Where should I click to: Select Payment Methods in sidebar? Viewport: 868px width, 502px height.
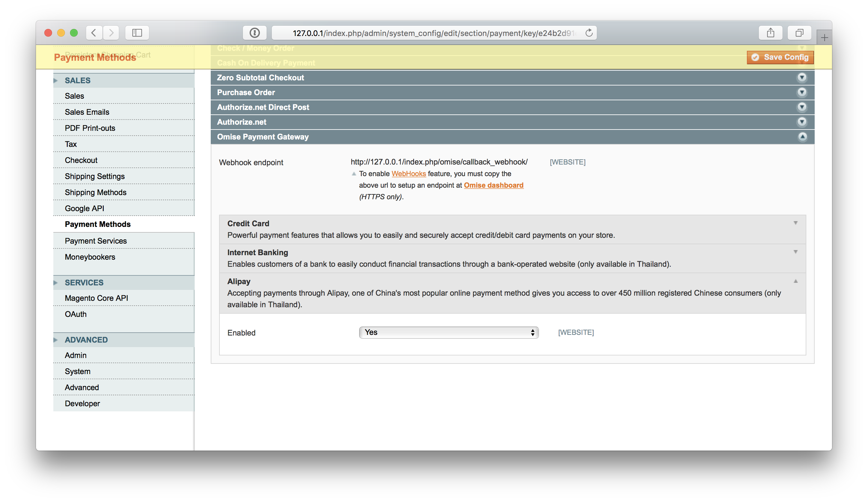click(124, 224)
